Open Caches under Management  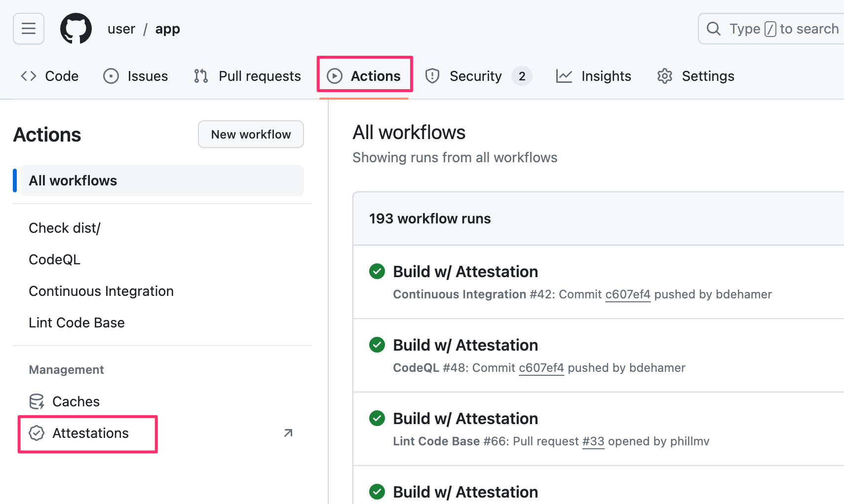tap(64, 401)
